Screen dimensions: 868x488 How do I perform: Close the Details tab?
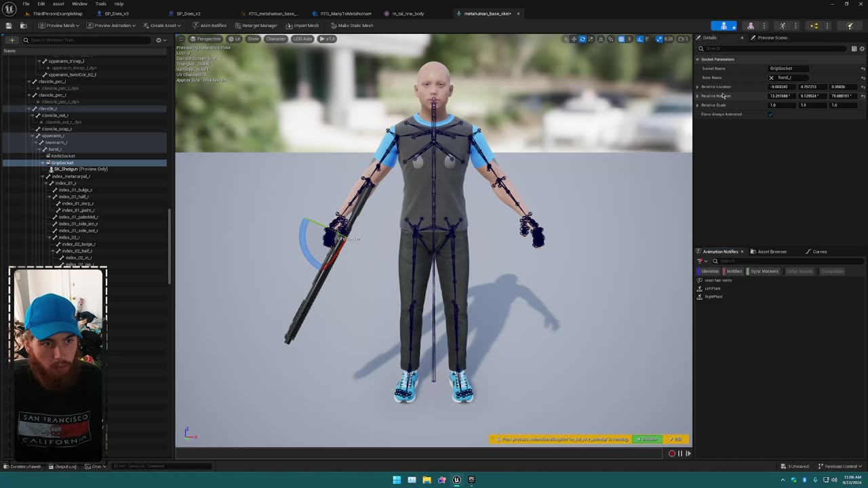[x=741, y=38]
